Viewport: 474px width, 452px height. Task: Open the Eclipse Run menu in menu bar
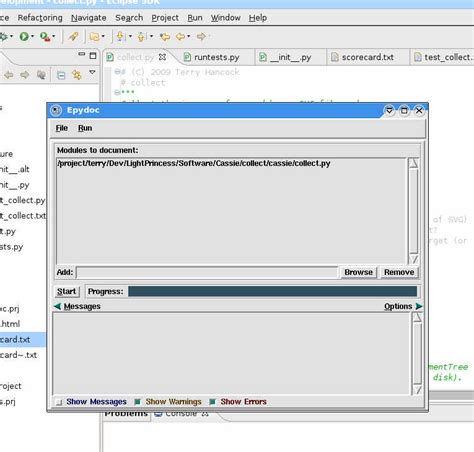pos(195,18)
